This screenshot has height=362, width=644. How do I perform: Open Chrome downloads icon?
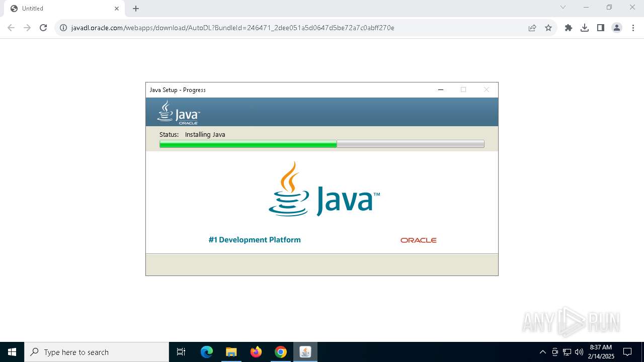click(x=585, y=28)
